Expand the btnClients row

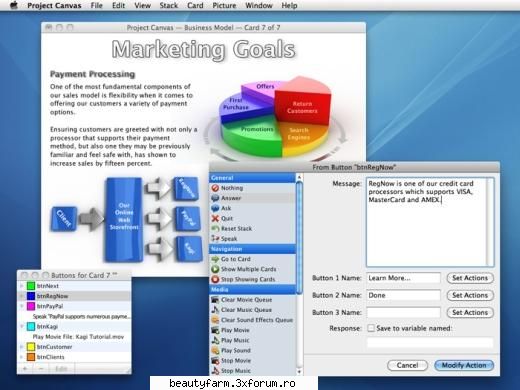pyautogui.click(x=22, y=357)
